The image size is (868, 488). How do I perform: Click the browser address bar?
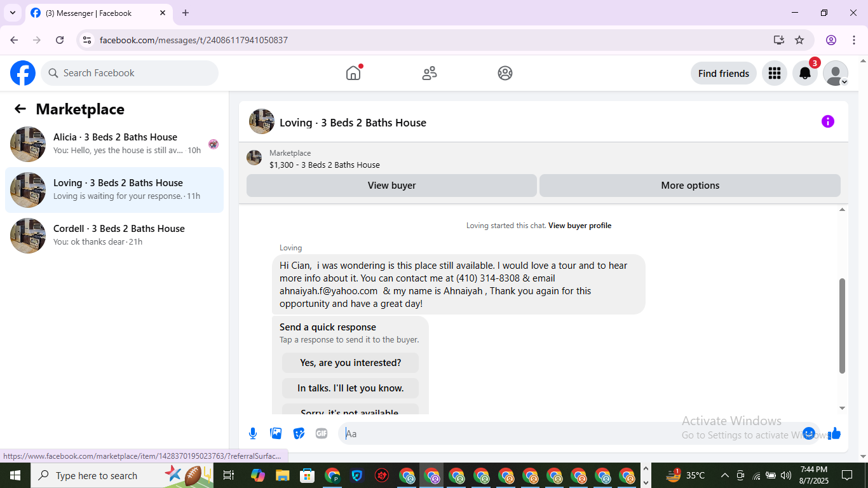tap(432, 40)
